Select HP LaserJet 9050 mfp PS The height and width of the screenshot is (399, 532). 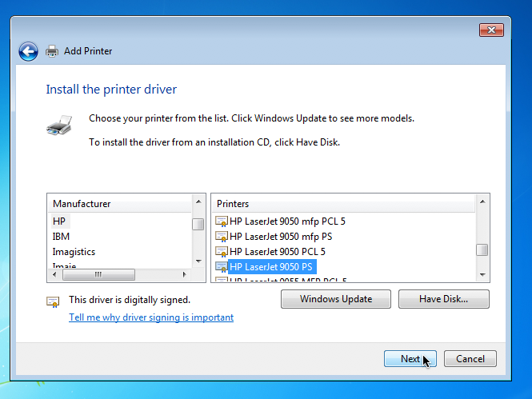pos(281,237)
